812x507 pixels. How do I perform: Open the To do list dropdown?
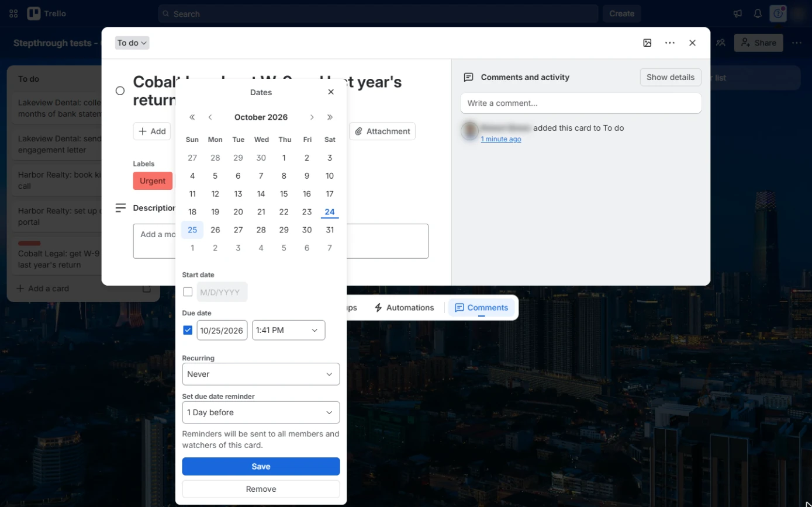click(132, 43)
